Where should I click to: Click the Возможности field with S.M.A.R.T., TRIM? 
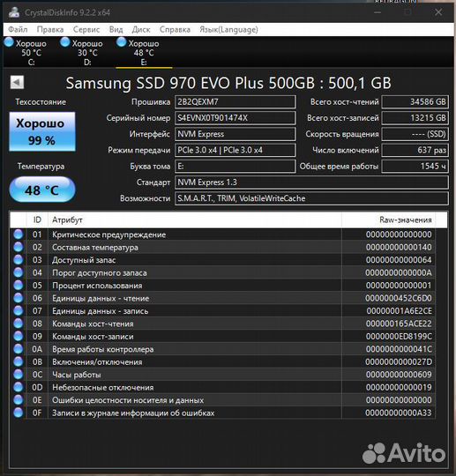click(311, 198)
